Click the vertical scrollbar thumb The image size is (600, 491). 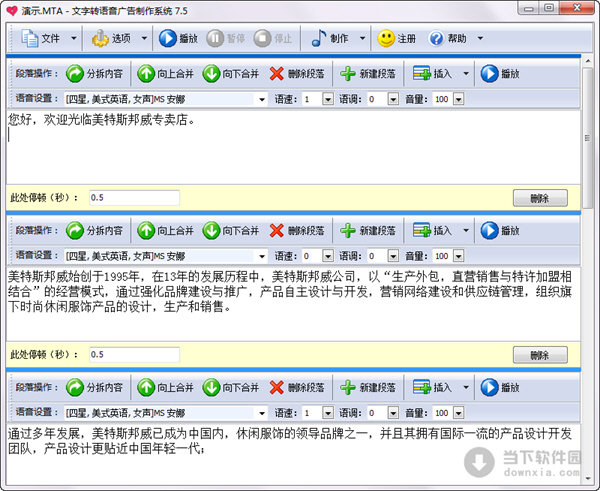[587, 138]
